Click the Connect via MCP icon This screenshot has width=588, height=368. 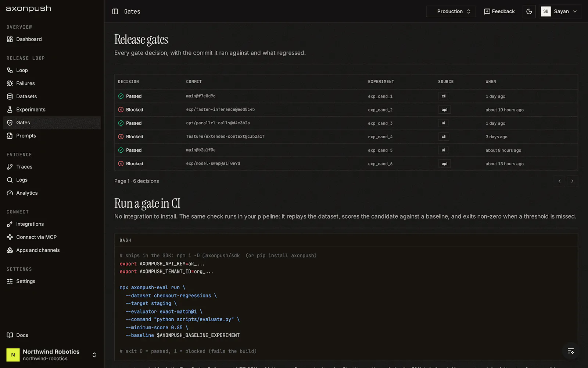point(10,237)
